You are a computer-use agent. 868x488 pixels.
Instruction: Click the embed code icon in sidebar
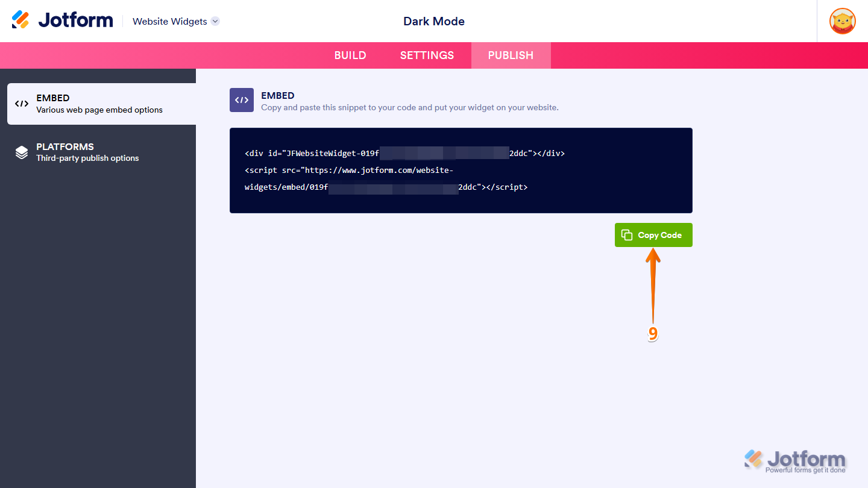click(22, 104)
